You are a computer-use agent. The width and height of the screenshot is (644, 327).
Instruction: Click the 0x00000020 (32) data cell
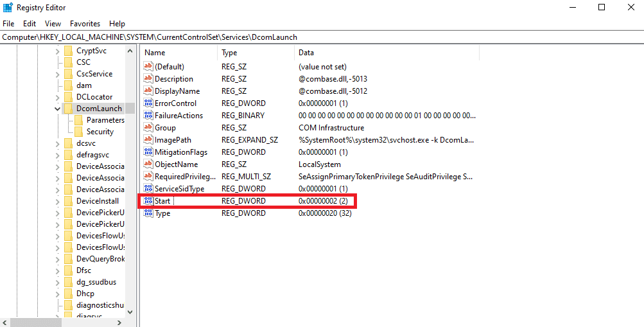pyautogui.click(x=325, y=213)
